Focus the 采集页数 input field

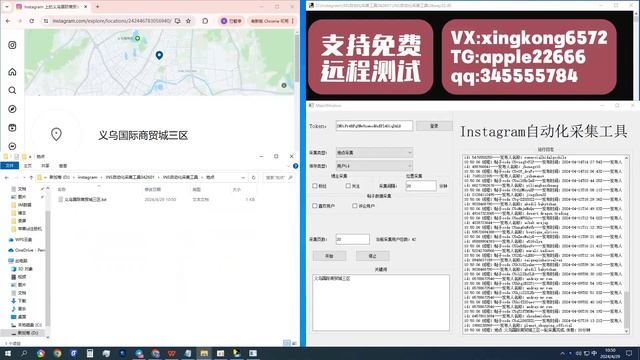(353, 239)
